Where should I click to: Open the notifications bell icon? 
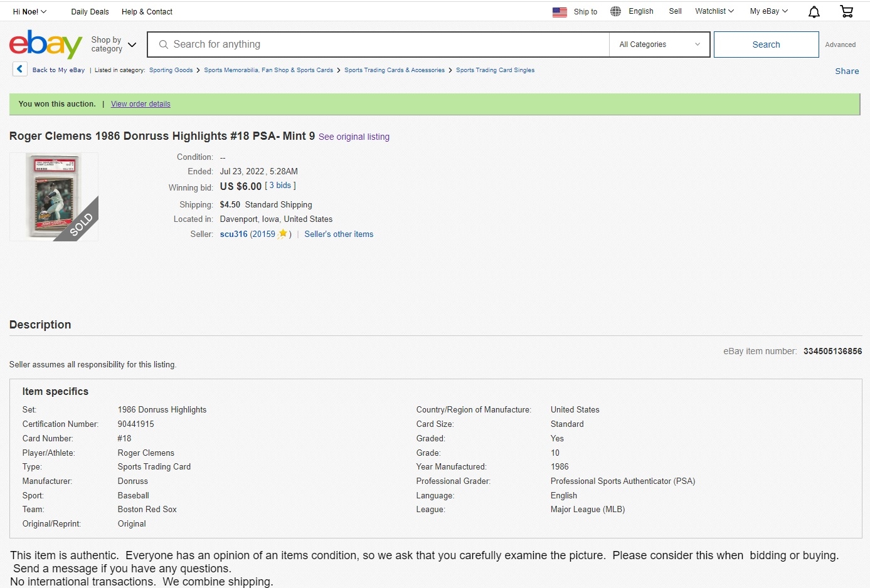814,11
